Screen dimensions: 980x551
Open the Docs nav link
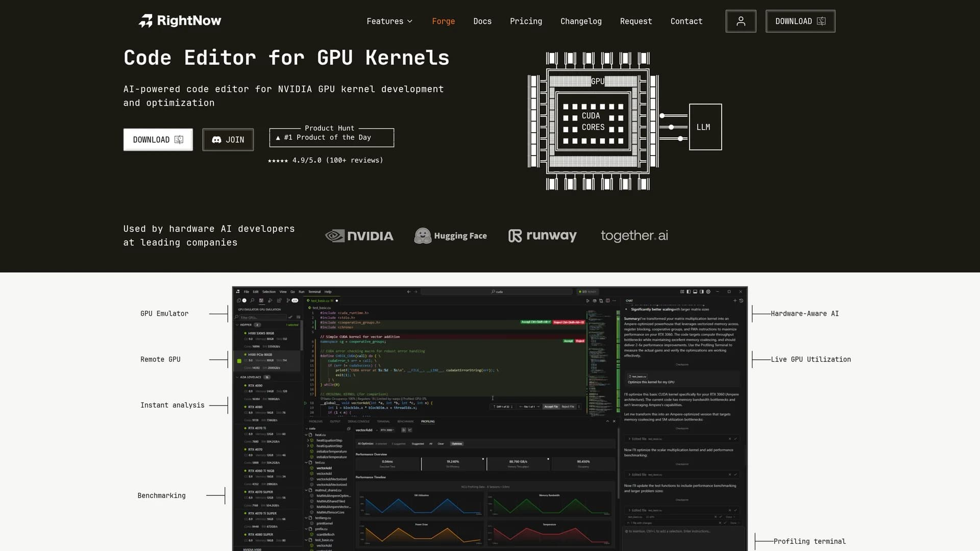click(x=482, y=21)
